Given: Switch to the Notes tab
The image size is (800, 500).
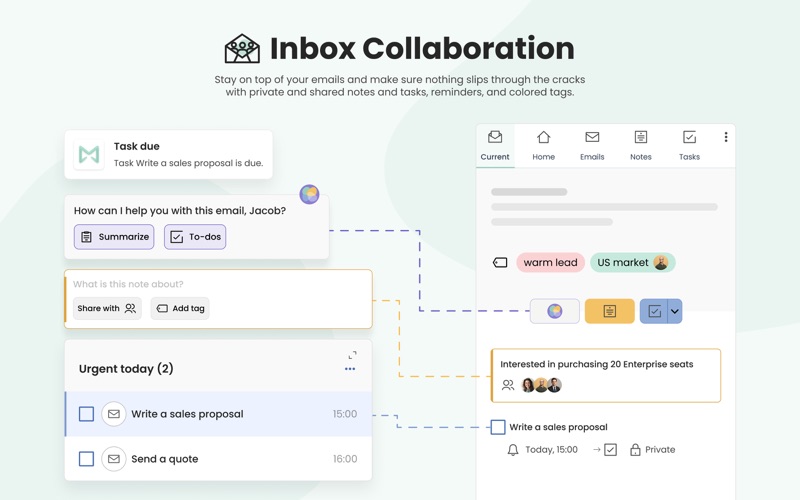Looking at the screenshot, I should coord(641,146).
